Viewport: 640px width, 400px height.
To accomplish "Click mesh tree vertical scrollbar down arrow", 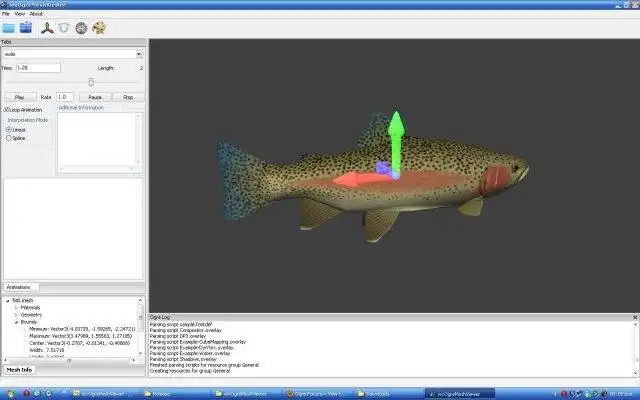I will click(x=140, y=353).
